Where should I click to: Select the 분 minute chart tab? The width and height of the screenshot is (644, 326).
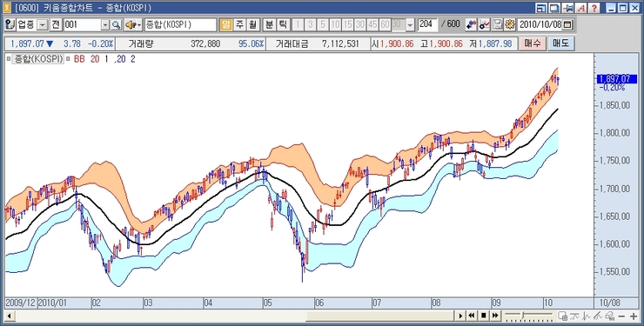(x=269, y=24)
